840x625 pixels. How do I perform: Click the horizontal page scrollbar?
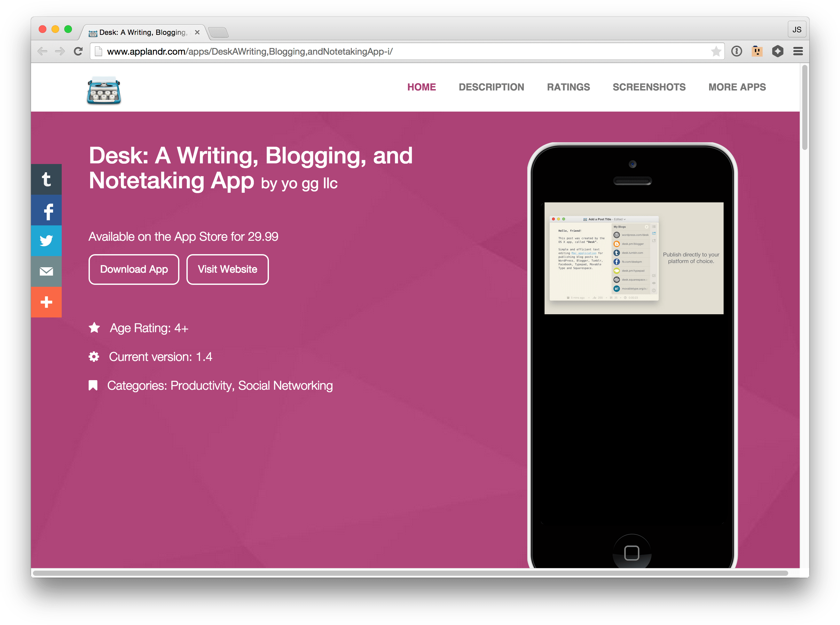tap(411, 573)
